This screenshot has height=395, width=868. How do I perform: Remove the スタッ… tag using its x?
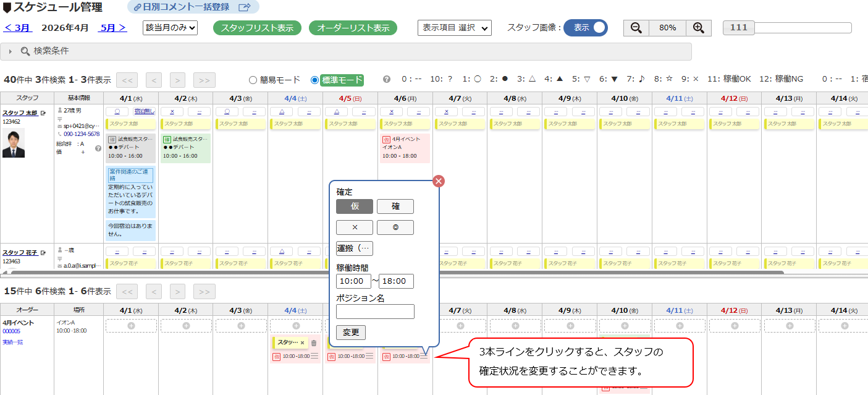[x=302, y=343]
